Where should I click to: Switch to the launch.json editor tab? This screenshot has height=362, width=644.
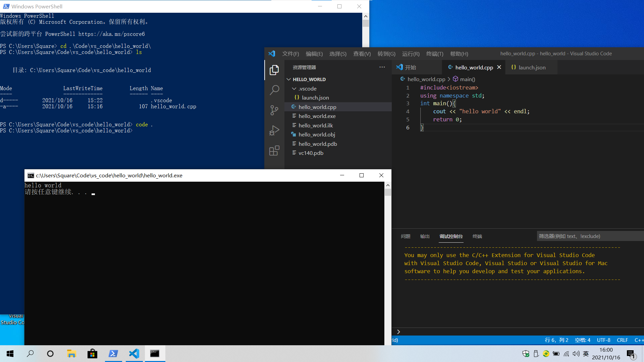click(531, 67)
